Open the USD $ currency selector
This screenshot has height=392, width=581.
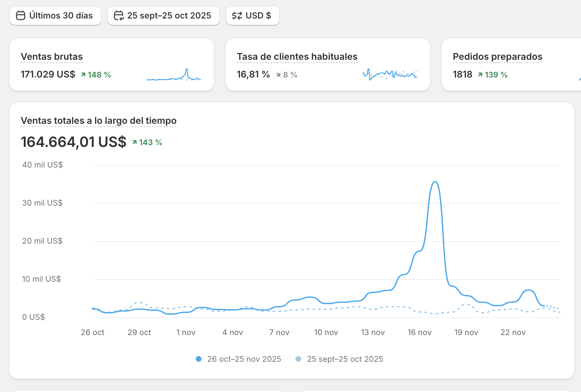pyautogui.click(x=253, y=16)
